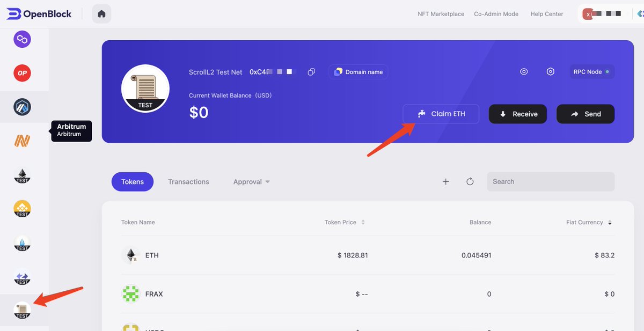The image size is (644, 331).
Task: Click the FRAX token icon
Action: 130,294
